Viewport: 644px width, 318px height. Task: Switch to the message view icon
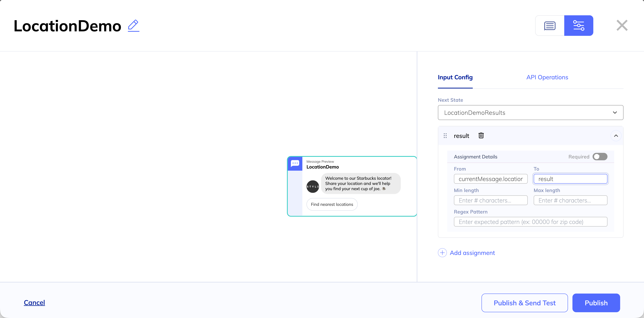(550, 26)
